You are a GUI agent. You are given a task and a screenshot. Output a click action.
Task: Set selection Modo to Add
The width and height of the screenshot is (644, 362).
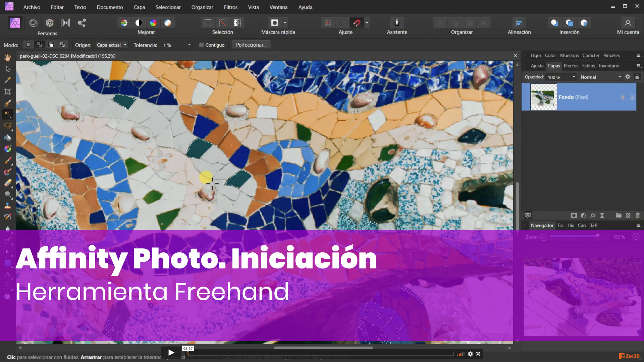[x=40, y=45]
